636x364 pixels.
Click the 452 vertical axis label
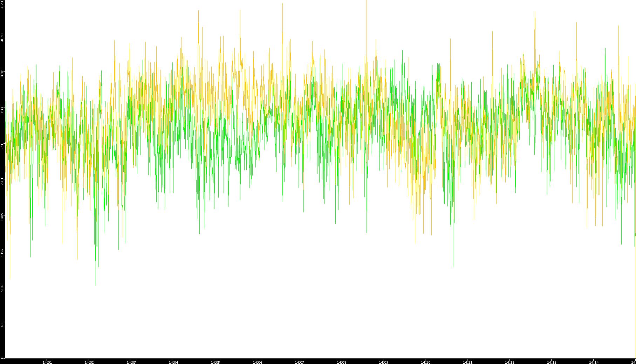[2, 324]
